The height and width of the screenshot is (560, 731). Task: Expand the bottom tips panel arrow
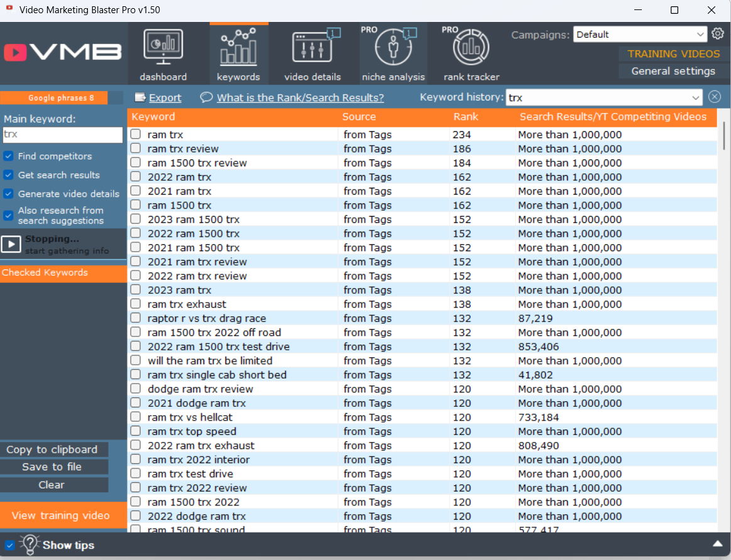pyautogui.click(x=717, y=544)
